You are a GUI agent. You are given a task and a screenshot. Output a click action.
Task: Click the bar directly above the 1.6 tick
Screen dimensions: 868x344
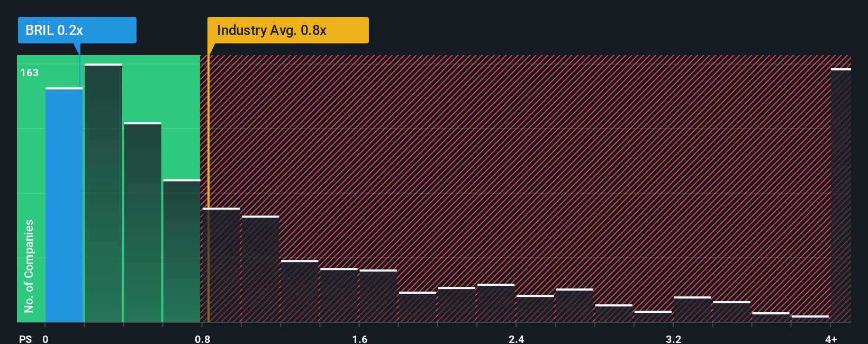378,296
